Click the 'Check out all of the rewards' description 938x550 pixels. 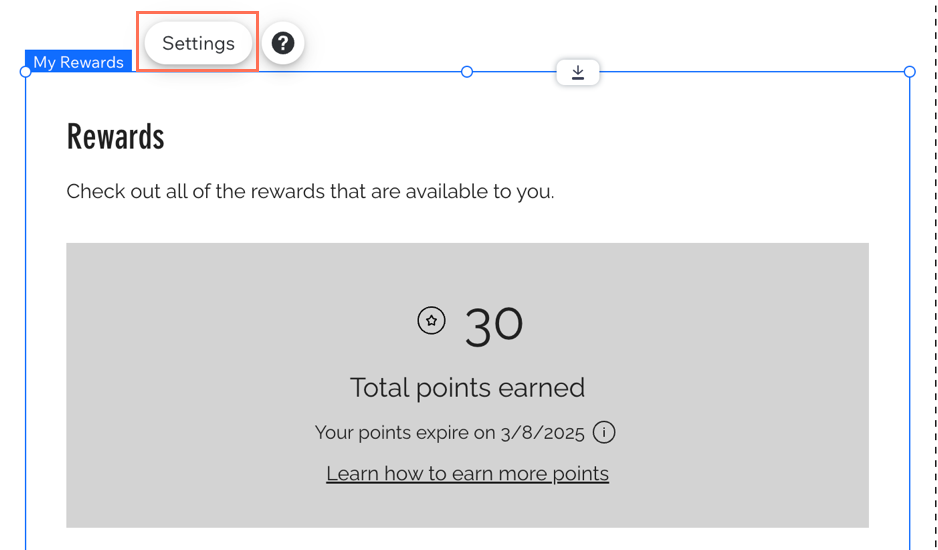click(310, 192)
